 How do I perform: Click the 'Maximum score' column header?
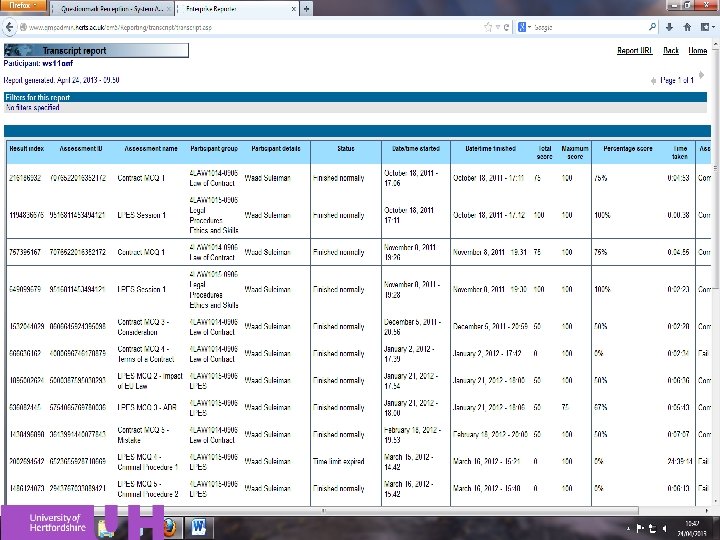pyautogui.click(x=575, y=152)
